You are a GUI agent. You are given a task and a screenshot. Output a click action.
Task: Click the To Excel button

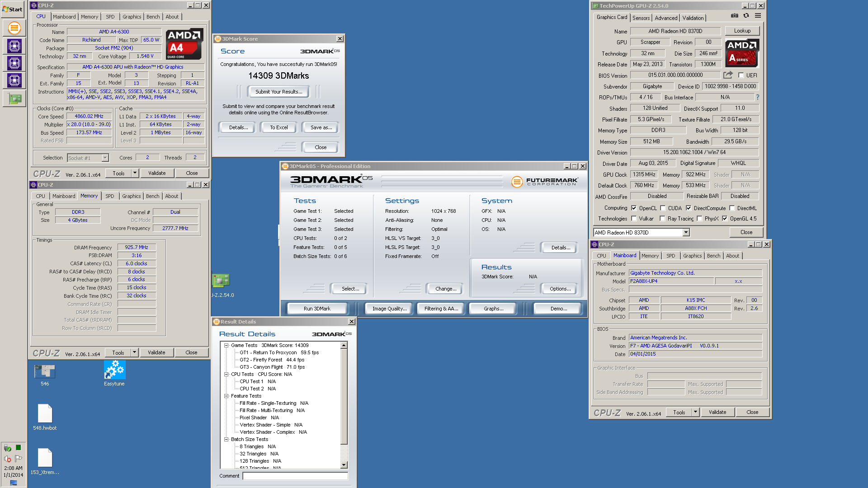pos(279,127)
